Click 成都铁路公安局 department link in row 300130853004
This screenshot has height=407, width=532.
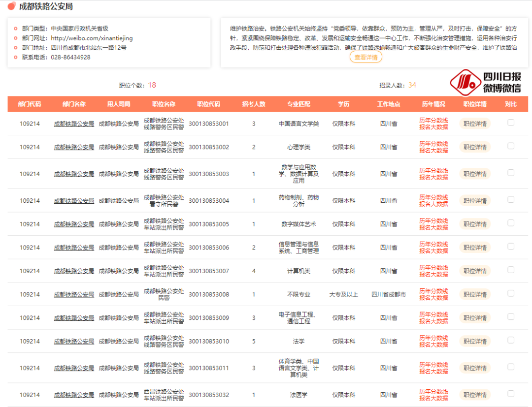(x=74, y=201)
